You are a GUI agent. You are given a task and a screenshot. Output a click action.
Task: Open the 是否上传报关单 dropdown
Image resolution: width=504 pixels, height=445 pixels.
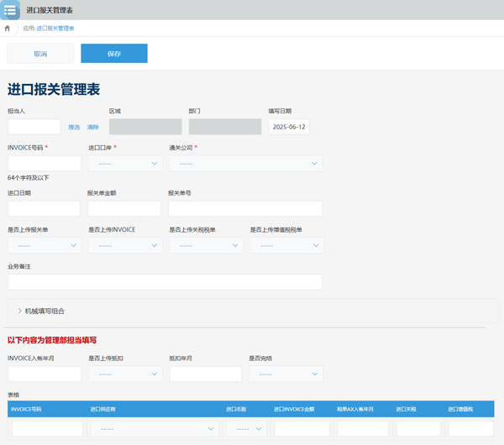[45, 245]
